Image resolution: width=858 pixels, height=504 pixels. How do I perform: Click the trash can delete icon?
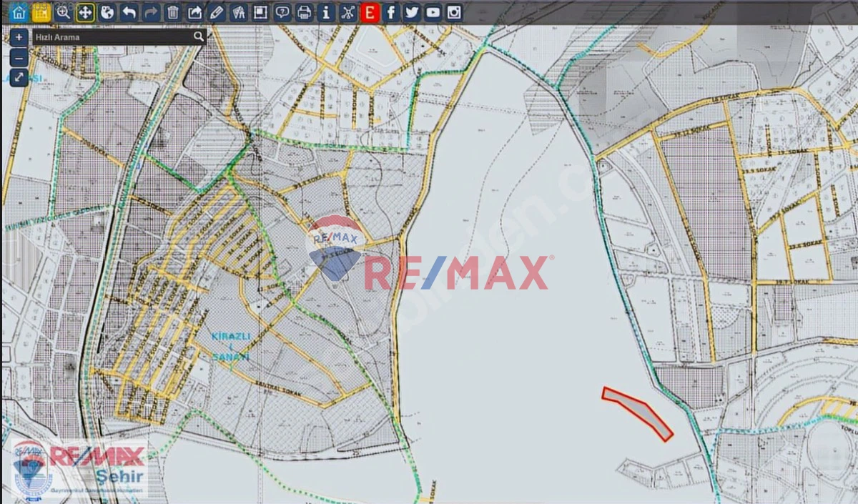click(173, 12)
